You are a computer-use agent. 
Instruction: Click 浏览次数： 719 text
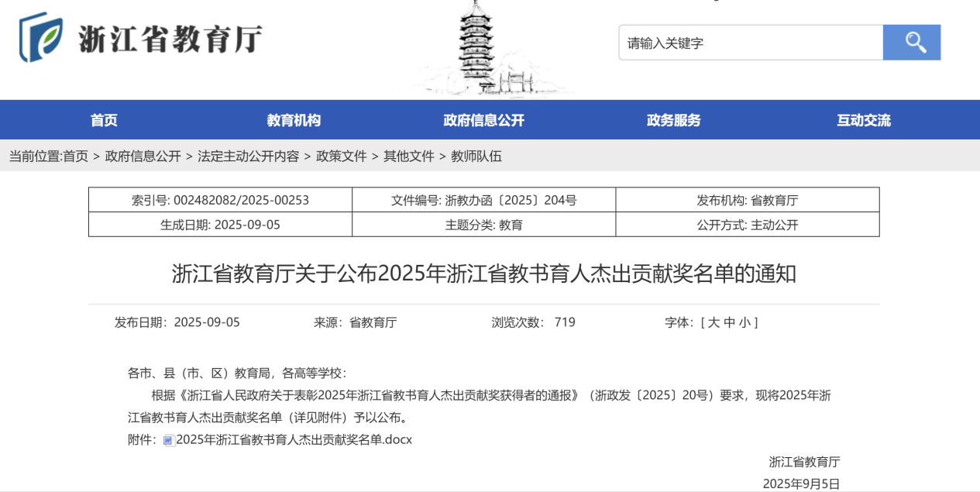[534, 322]
